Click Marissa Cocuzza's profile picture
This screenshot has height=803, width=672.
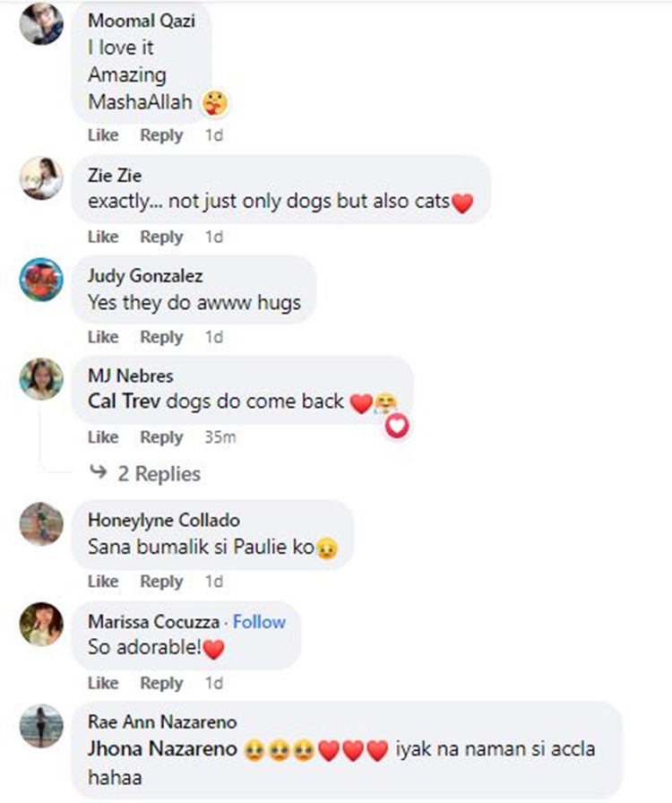point(41,625)
